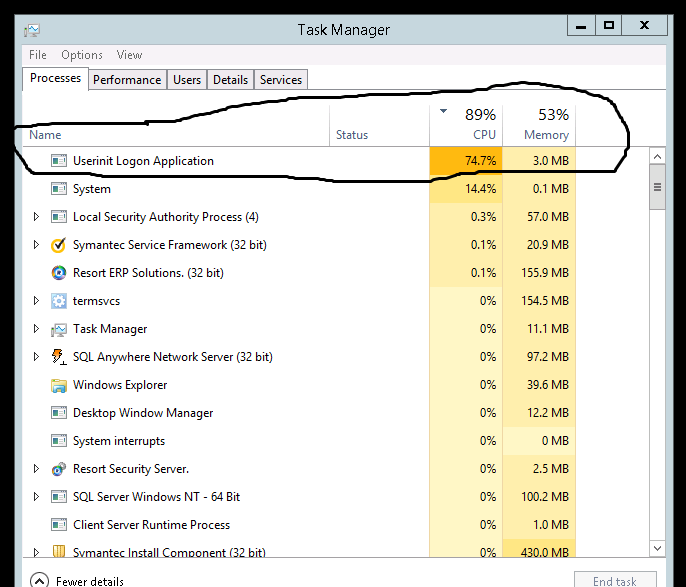Screen dimensions: 686x587
Task: Click the Task Manager process row icon
Action: click(59, 329)
